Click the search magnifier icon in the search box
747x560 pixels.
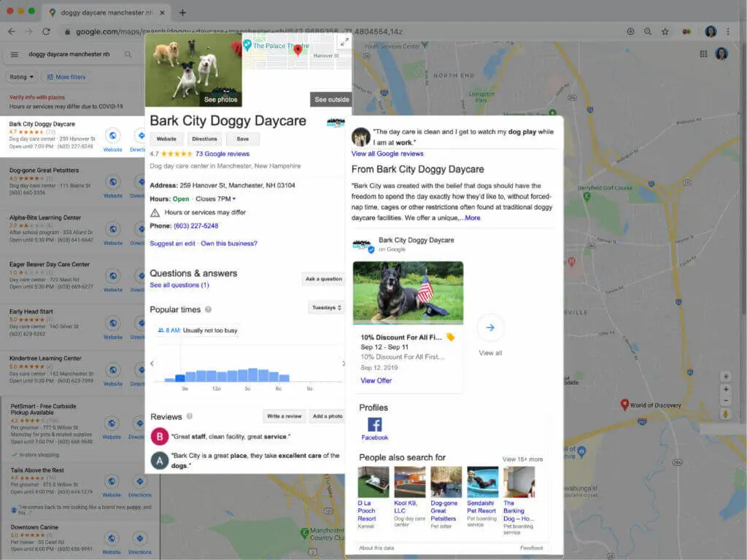(128, 54)
